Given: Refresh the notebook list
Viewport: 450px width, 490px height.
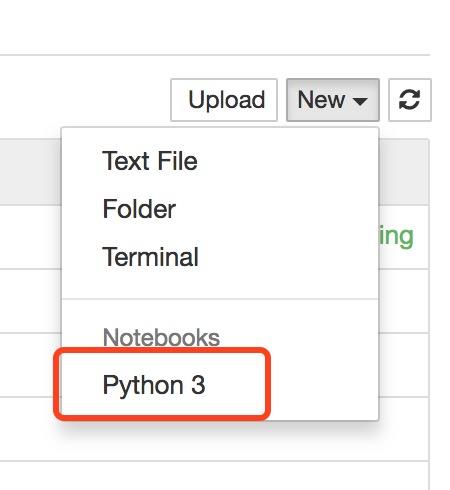Looking at the screenshot, I should pyautogui.click(x=410, y=100).
